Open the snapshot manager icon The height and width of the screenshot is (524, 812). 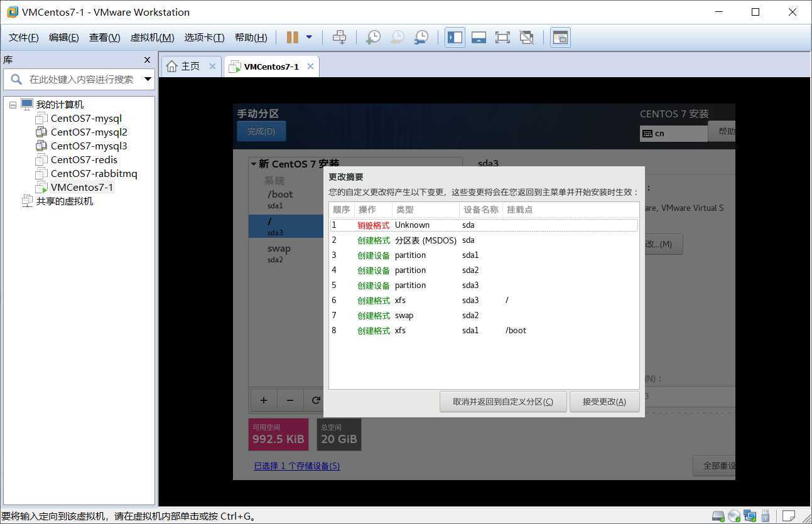[x=421, y=38]
